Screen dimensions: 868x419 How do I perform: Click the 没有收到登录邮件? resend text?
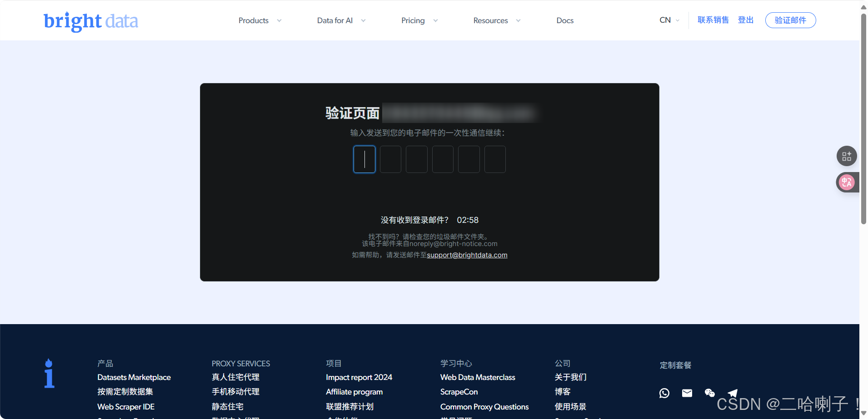coord(414,220)
